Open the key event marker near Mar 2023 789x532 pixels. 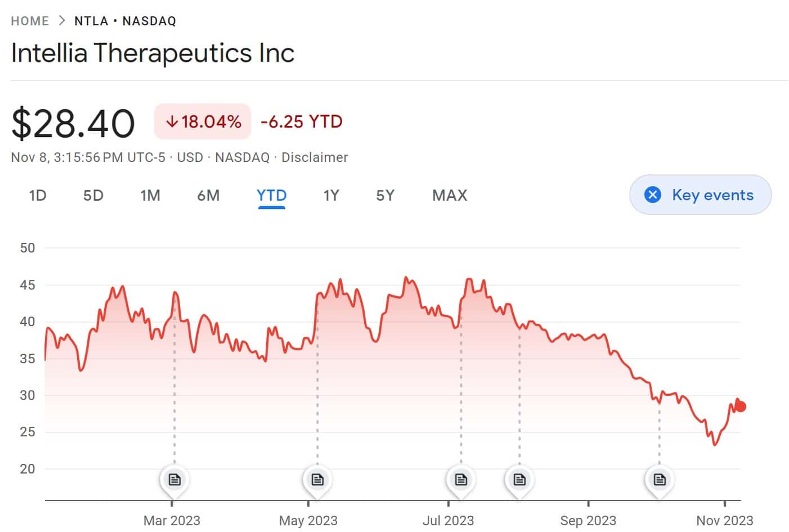pos(174,479)
